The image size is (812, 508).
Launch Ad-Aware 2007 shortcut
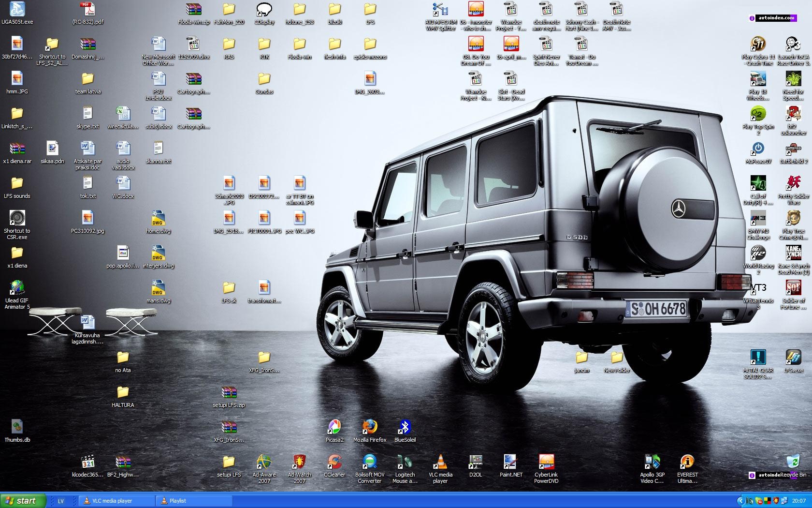coord(264,462)
